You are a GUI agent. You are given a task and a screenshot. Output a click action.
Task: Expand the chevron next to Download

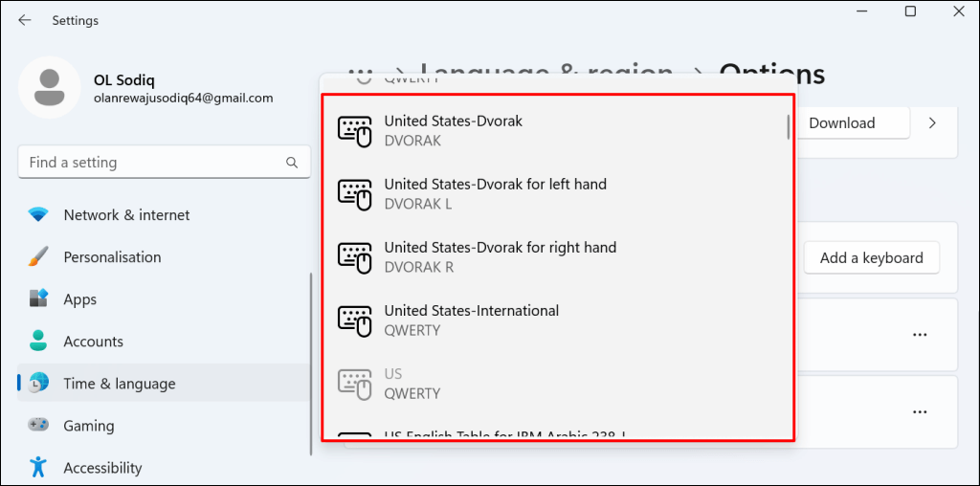tap(933, 122)
